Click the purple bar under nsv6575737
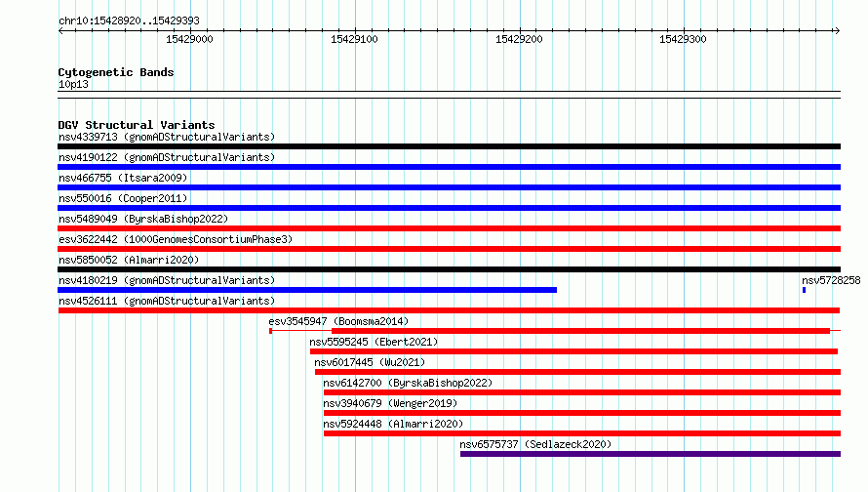 [651, 454]
